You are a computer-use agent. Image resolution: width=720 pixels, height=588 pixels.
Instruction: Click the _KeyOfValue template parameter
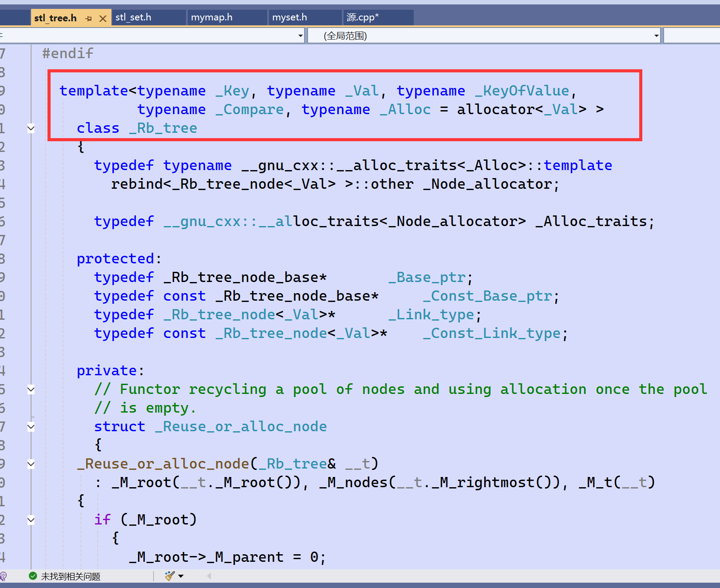click(x=522, y=91)
